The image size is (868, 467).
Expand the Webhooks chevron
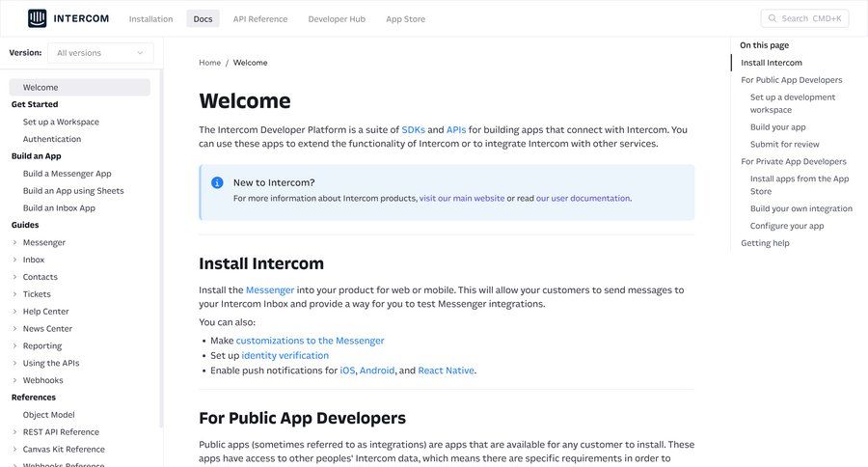point(14,380)
